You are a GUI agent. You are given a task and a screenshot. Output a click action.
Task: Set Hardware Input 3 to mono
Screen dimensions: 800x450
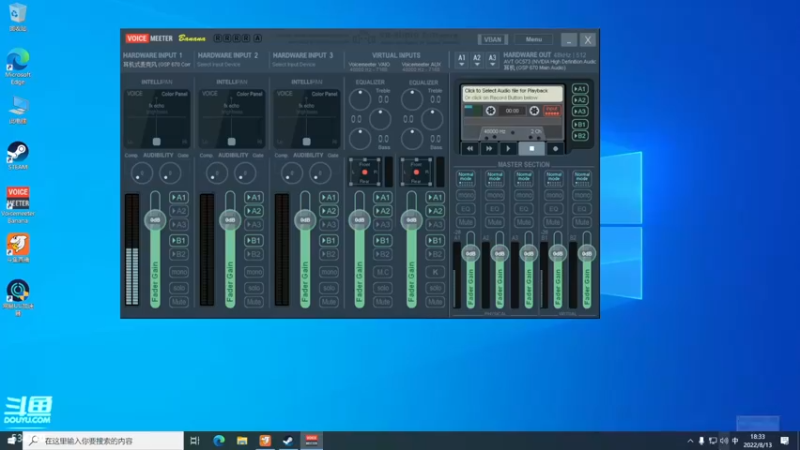point(329,272)
